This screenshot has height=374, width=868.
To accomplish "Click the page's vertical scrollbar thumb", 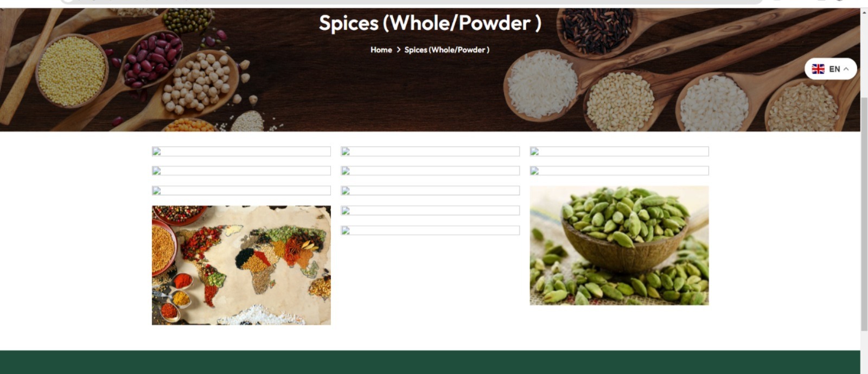I will (x=864, y=214).
